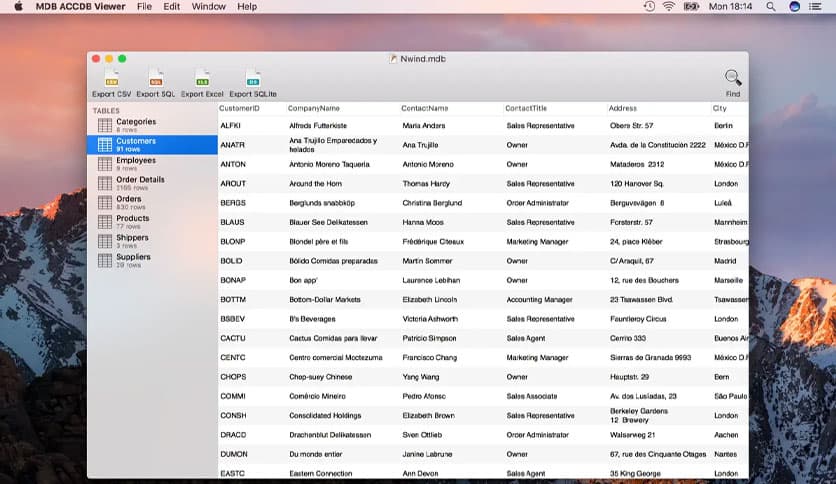Open the File menu
Viewport: 836px width, 484px height.
[144, 6]
